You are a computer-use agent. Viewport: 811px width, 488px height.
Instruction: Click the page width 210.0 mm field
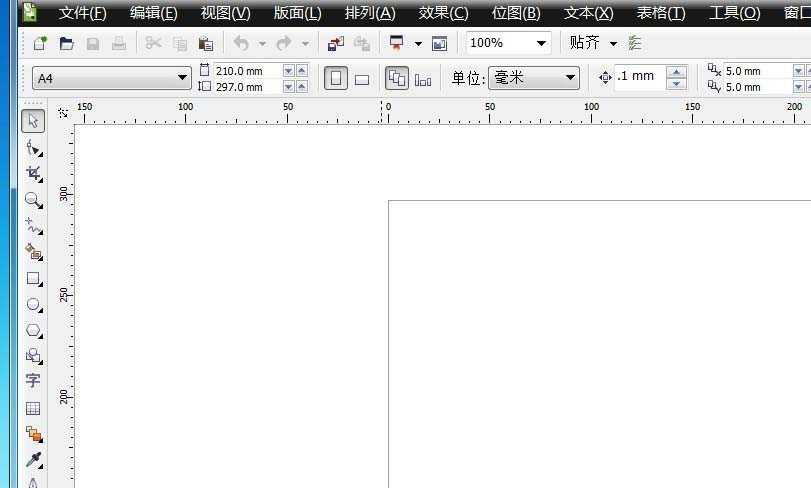click(246, 71)
